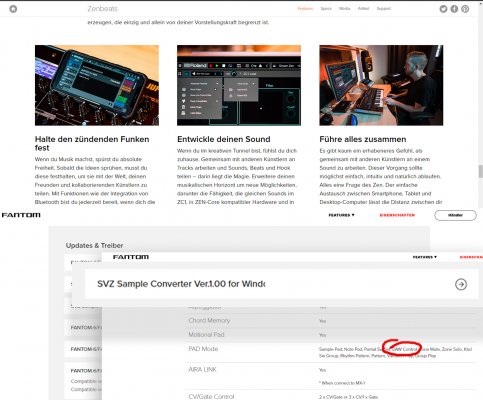Open the smartphone on synthesizer thumbnail
483x400 pixels.
click(x=97, y=85)
